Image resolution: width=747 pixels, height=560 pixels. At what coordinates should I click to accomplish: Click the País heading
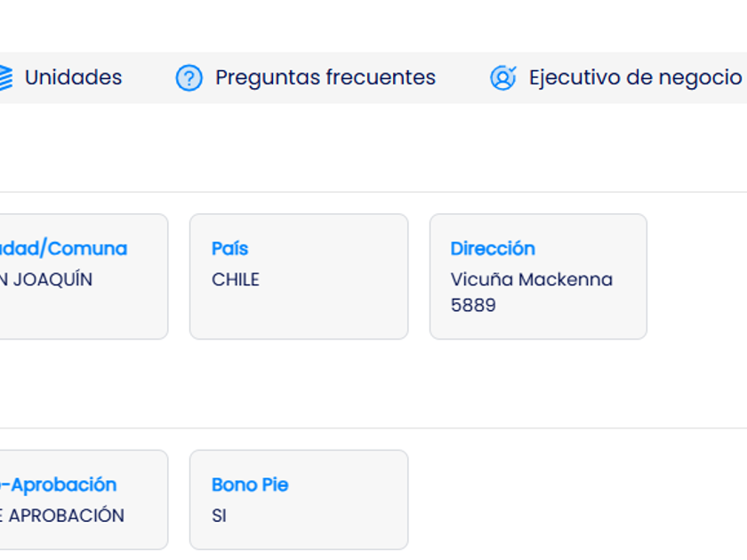pyautogui.click(x=229, y=249)
